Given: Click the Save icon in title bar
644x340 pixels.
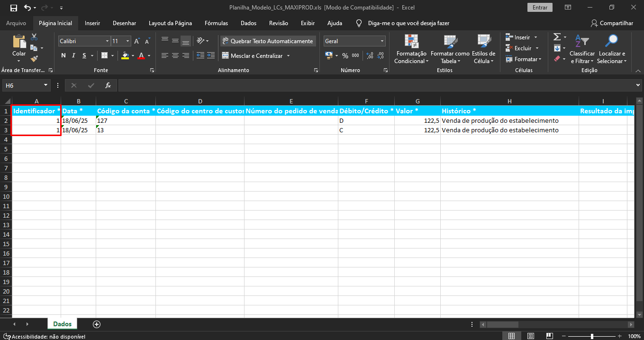Looking at the screenshot, I should (x=13, y=8).
